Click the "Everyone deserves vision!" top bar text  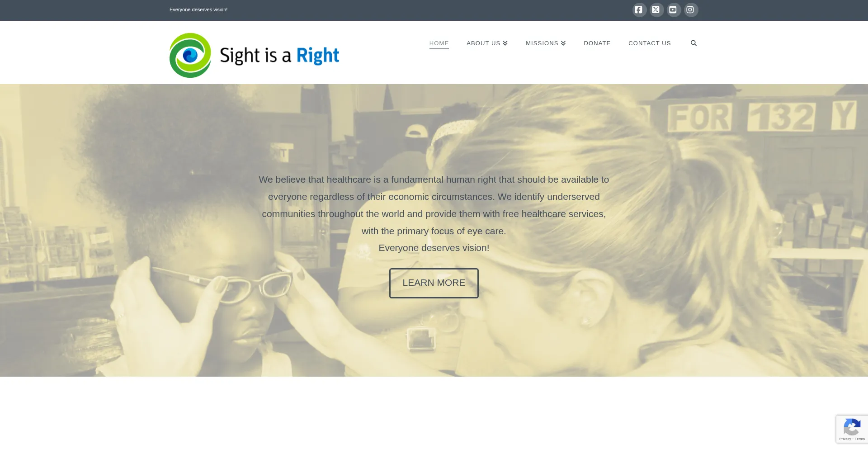tap(198, 9)
